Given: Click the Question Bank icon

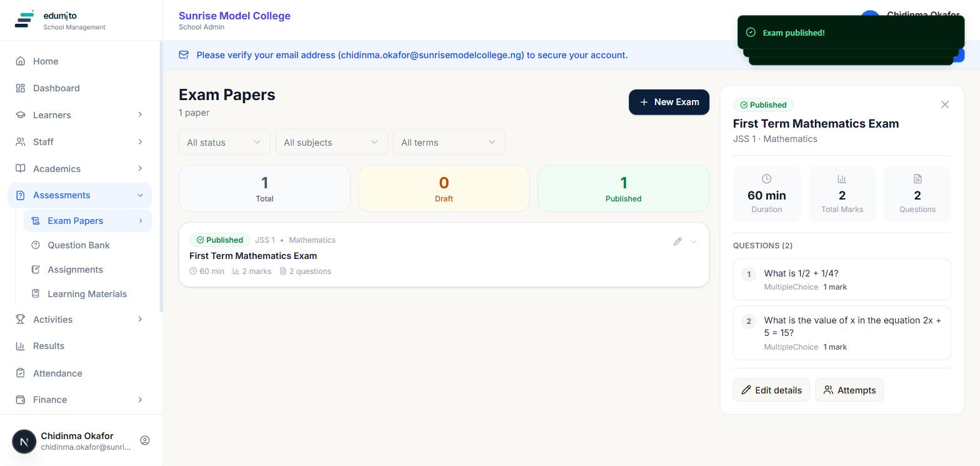Looking at the screenshot, I should coord(36,245).
